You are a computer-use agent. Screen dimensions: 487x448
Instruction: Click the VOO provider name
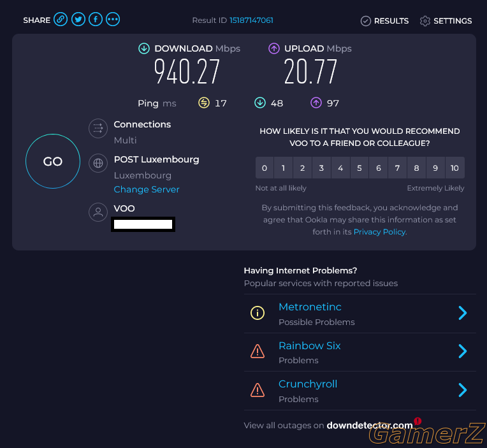pos(124,208)
